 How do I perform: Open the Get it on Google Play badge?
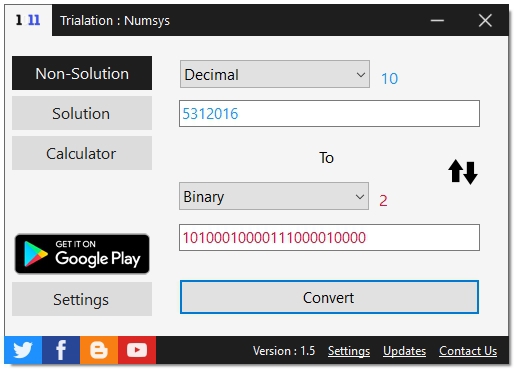(82, 254)
